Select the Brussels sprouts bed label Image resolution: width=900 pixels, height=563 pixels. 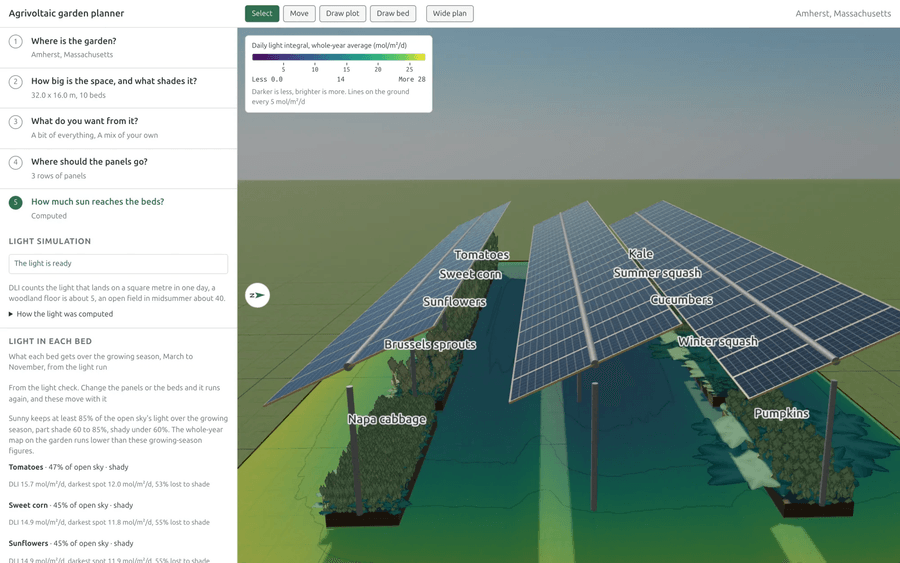tap(430, 344)
